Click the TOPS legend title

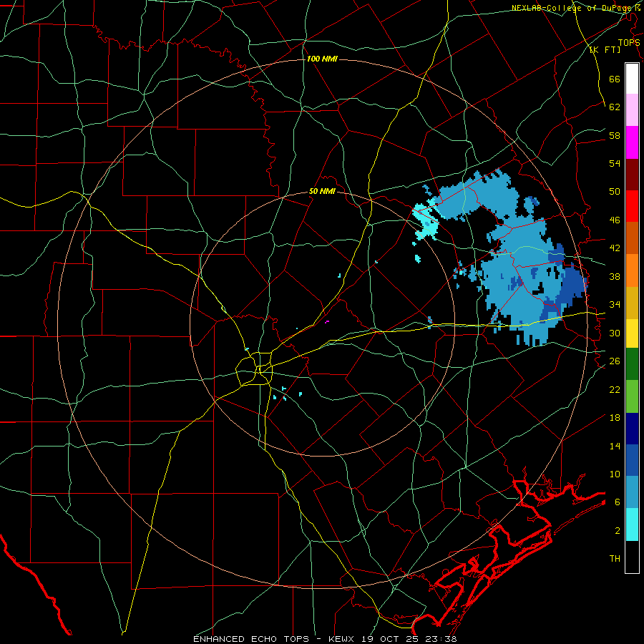click(x=629, y=43)
